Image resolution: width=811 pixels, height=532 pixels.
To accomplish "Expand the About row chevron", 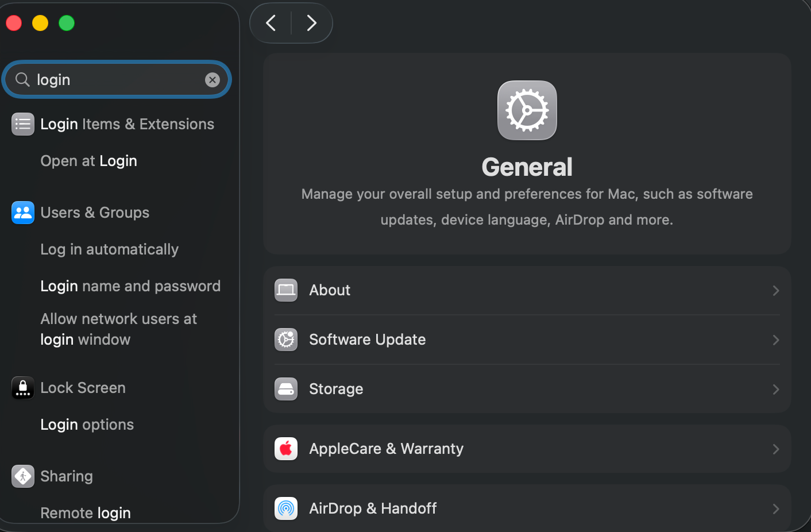I will (775, 291).
